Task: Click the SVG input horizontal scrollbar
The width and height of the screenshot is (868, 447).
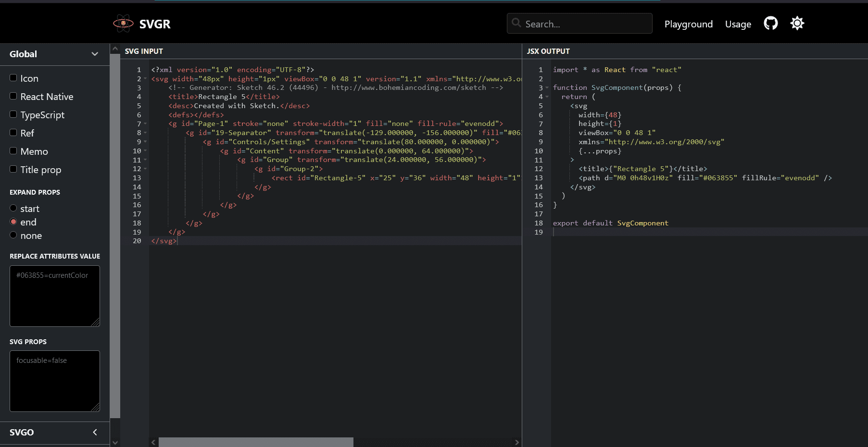Action: pyautogui.click(x=256, y=442)
